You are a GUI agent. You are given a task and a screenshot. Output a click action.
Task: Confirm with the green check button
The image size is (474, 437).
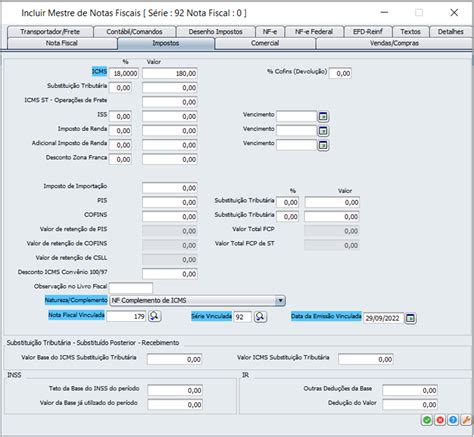[x=427, y=420]
